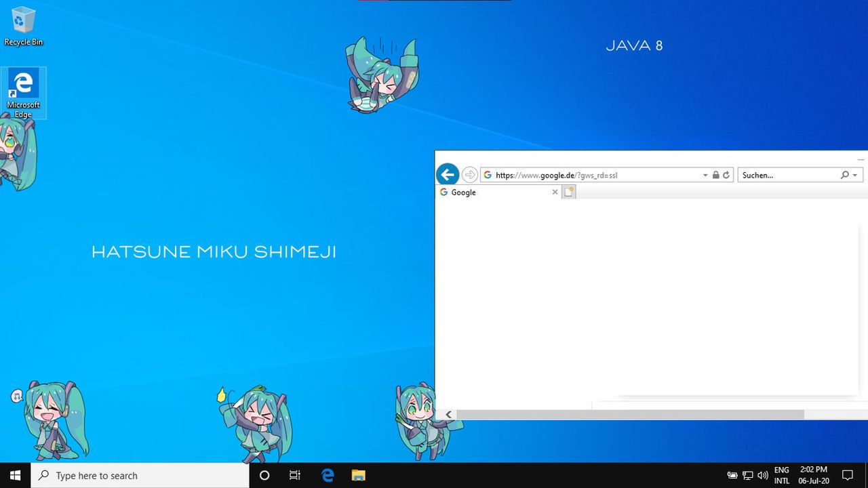Click the horizontal scrollbar left arrow
The height and width of the screenshot is (488, 868).
coord(448,414)
